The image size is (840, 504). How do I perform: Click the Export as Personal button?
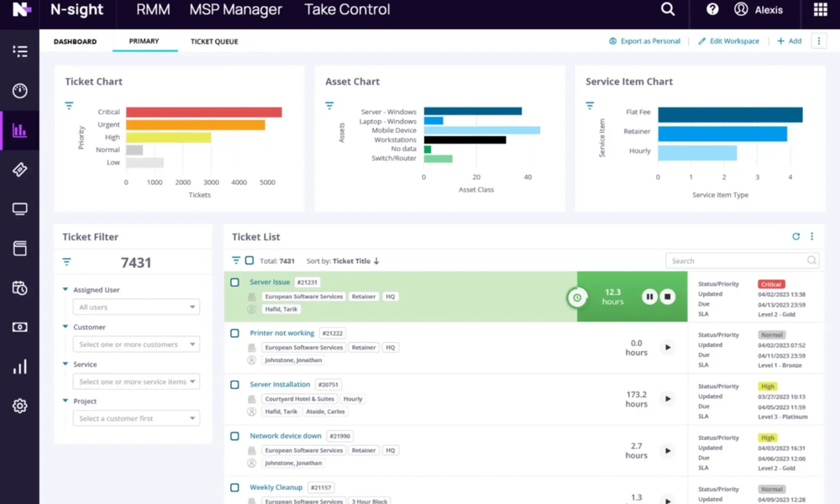coord(644,40)
